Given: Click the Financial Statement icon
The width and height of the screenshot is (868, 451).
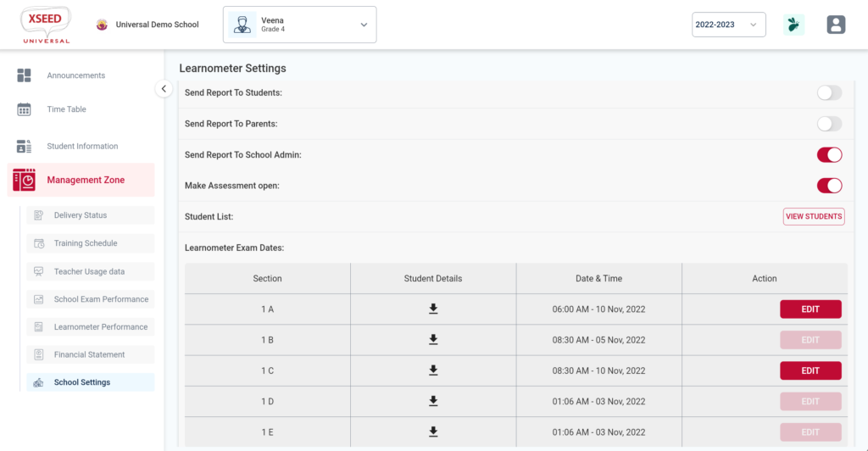Looking at the screenshot, I should tap(38, 354).
